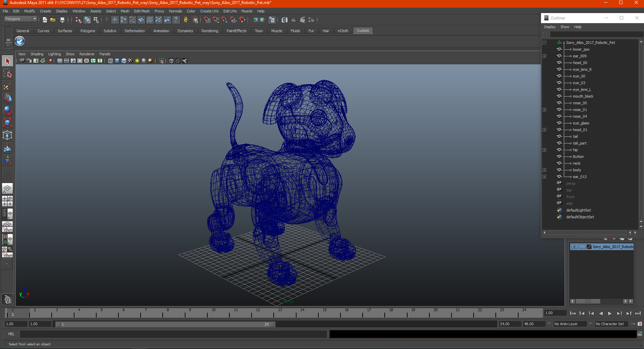
Task: Open the Shading panel menu
Action: (37, 54)
